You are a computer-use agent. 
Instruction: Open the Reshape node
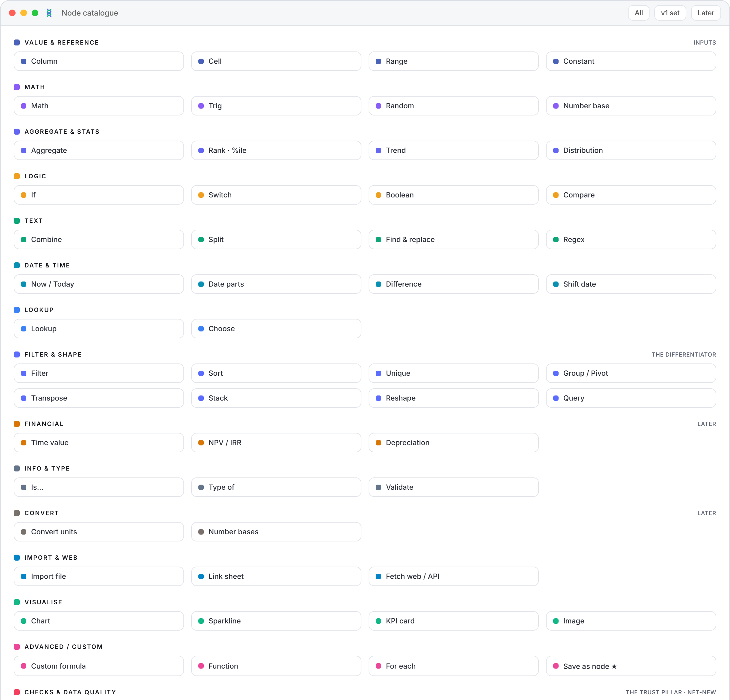[453, 398]
